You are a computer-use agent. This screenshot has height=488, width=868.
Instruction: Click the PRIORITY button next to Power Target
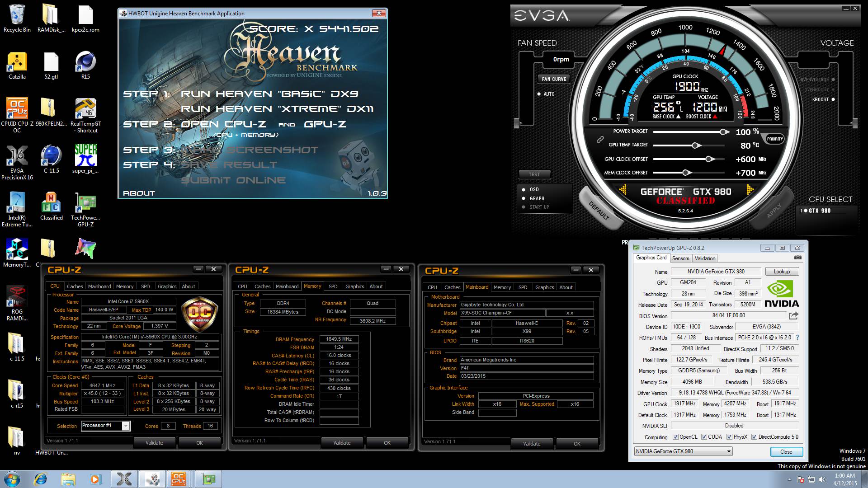tap(774, 139)
